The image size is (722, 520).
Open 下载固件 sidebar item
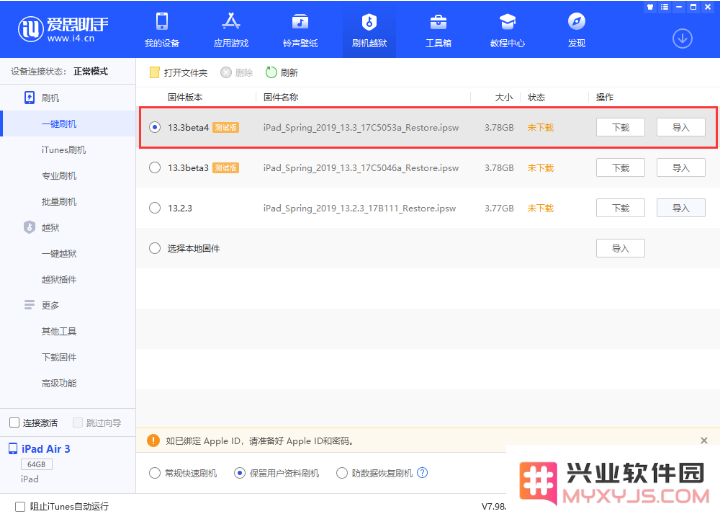click(x=59, y=357)
